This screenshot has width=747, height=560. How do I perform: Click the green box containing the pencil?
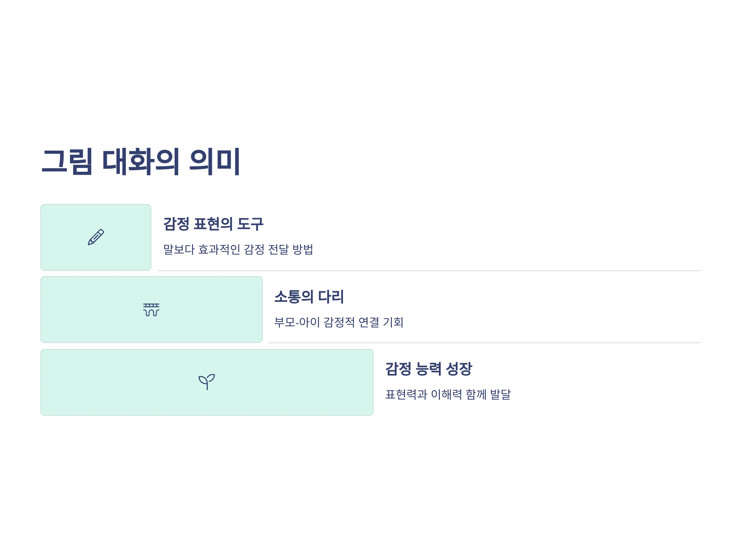click(x=96, y=237)
